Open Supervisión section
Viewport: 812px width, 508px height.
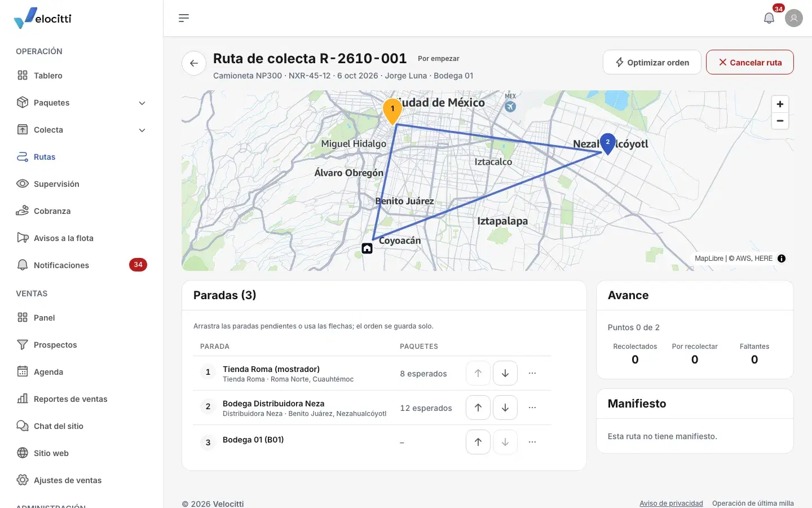point(82,184)
